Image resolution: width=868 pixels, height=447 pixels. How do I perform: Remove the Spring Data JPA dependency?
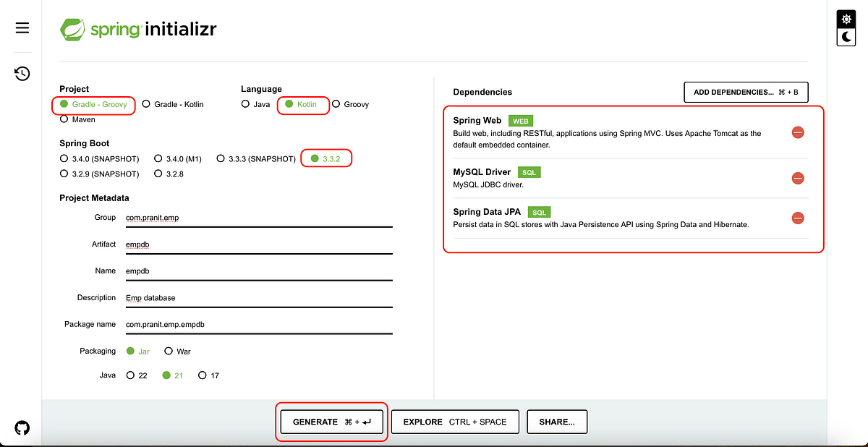[x=798, y=218]
